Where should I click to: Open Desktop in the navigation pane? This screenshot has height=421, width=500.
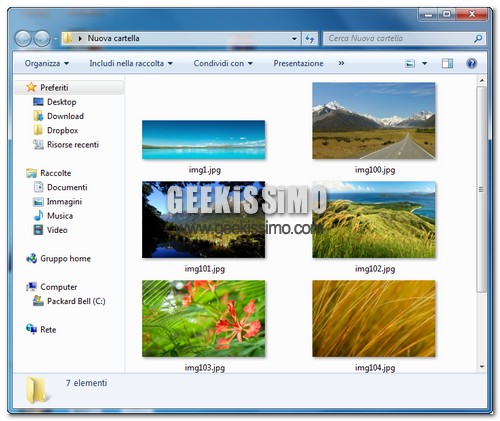[62, 102]
